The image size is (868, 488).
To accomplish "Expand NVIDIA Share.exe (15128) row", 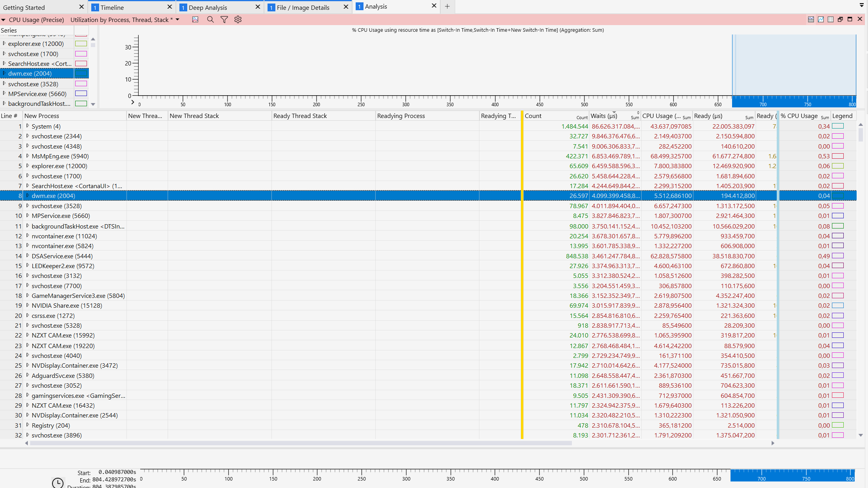I will (x=27, y=305).
